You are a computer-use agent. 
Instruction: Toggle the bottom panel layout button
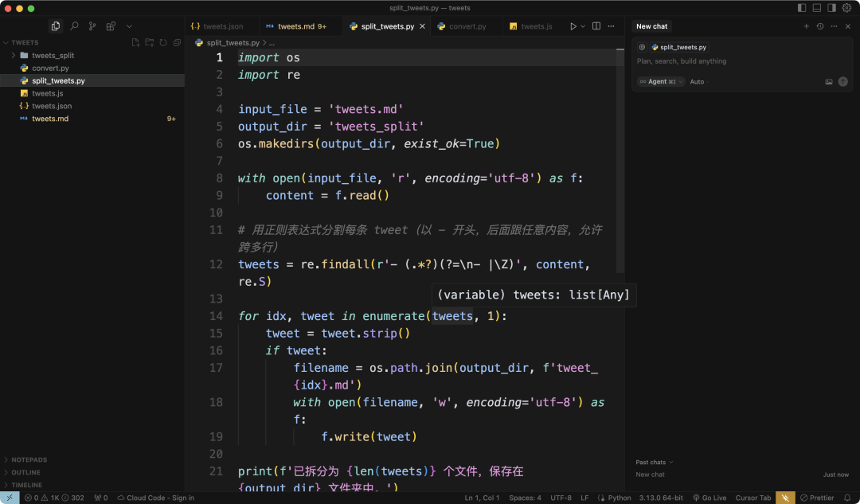pyautogui.click(x=817, y=8)
